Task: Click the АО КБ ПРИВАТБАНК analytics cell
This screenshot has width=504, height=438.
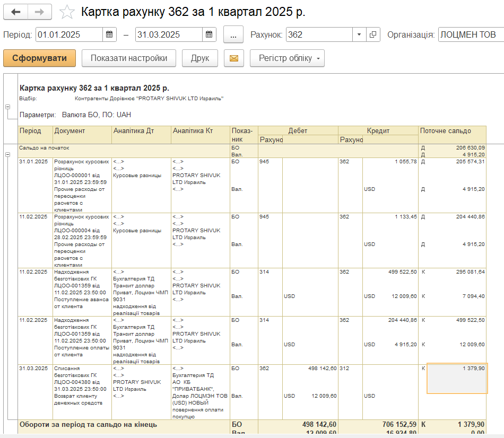Action: (200, 392)
